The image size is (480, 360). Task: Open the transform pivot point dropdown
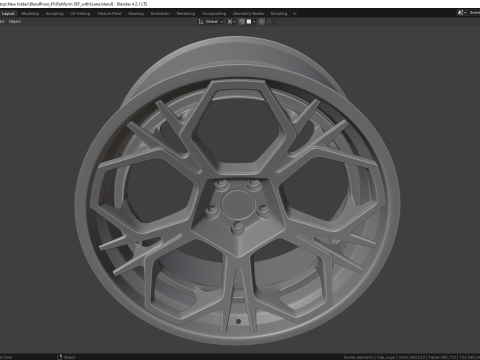[231, 22]
